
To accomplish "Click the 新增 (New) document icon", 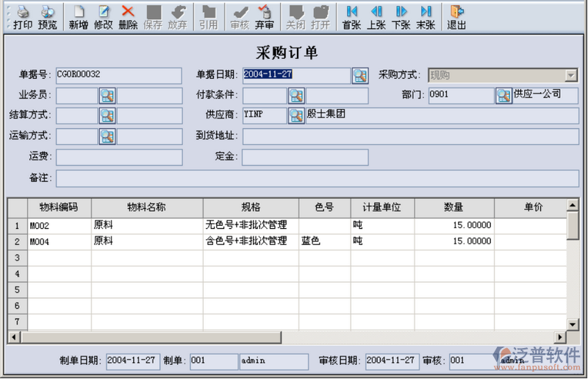I will (79, 16).
